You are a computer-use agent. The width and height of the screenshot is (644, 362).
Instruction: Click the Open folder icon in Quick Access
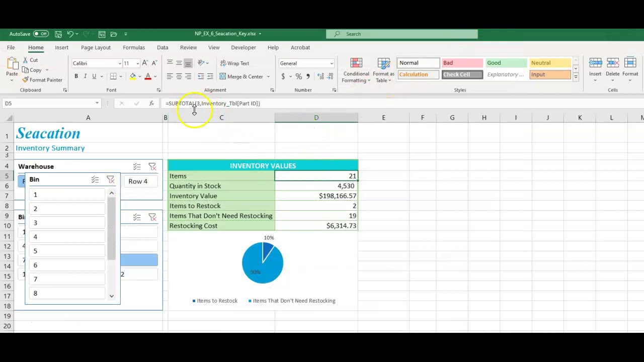coord(114,34)
